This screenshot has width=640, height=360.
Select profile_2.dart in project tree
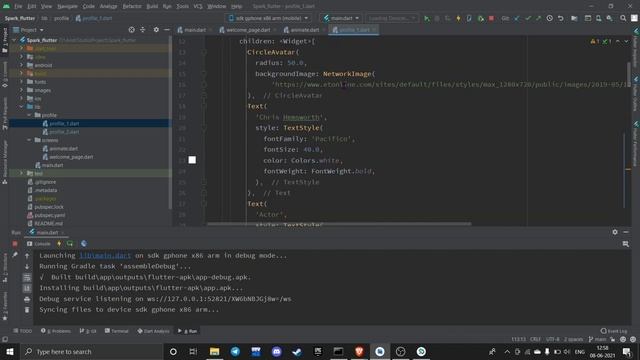click(x=64, y=132)
